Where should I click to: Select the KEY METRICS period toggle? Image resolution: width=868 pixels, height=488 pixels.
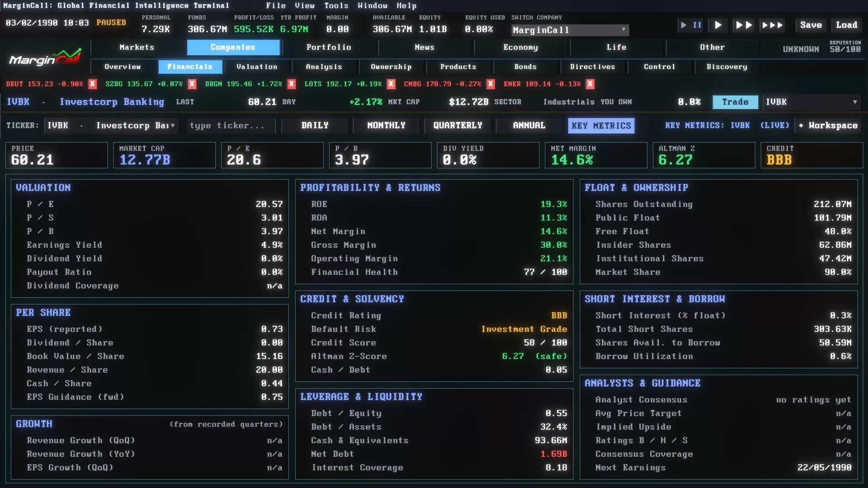pyautogui.click(x=601, y=126)
